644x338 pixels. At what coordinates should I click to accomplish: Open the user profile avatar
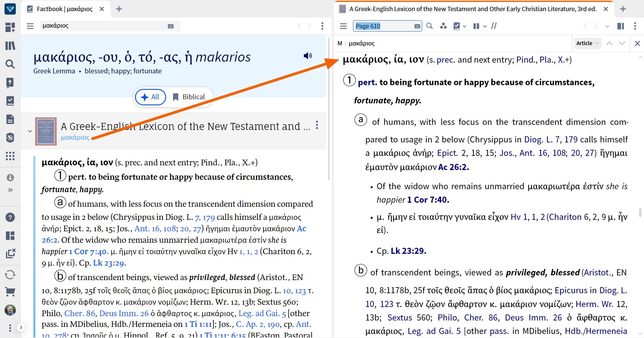[10, 310]
